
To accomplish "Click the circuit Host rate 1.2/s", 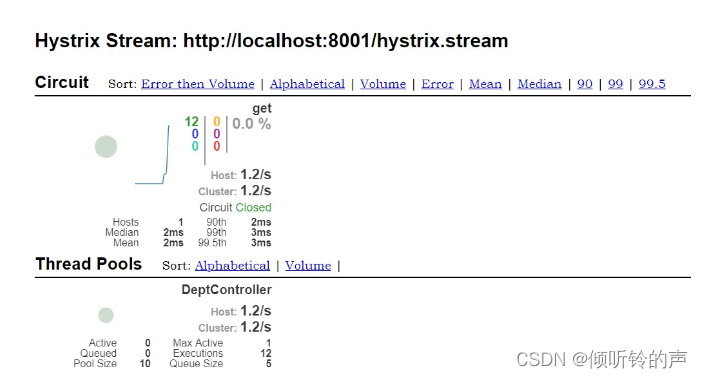I will click(256, 174).
